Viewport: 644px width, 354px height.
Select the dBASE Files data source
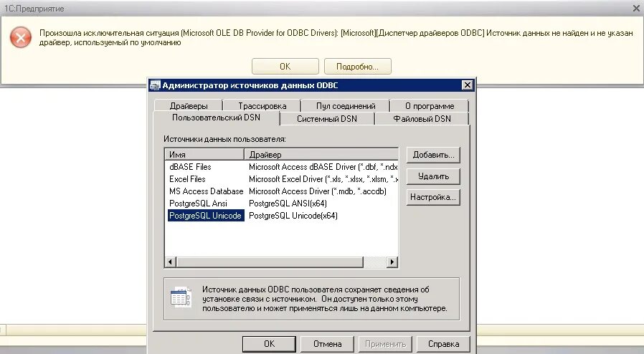point(190,167)
